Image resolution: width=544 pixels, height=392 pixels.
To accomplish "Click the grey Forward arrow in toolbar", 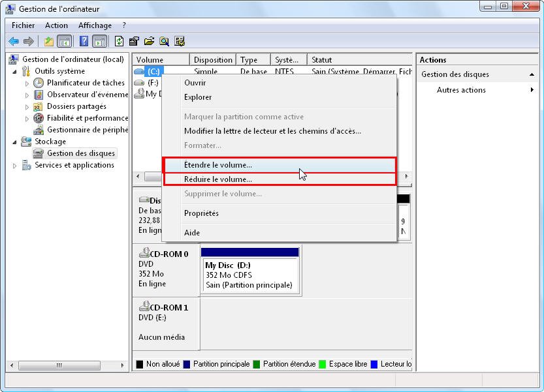I will click(29, 42).
